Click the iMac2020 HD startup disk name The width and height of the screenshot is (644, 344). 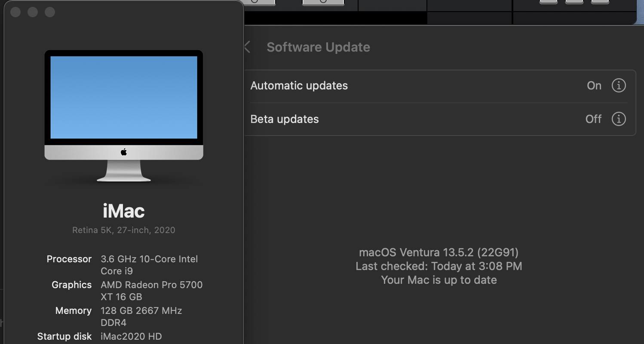click(131, 336)
